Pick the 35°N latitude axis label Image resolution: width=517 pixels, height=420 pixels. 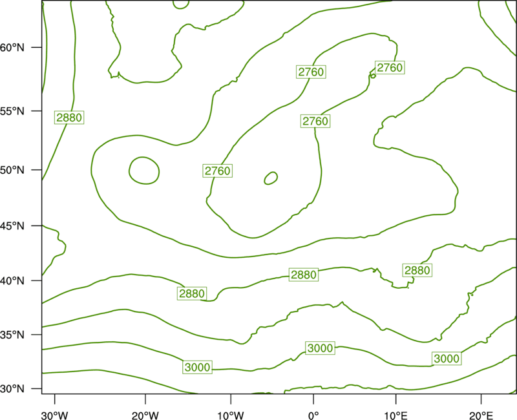point(12,335)
